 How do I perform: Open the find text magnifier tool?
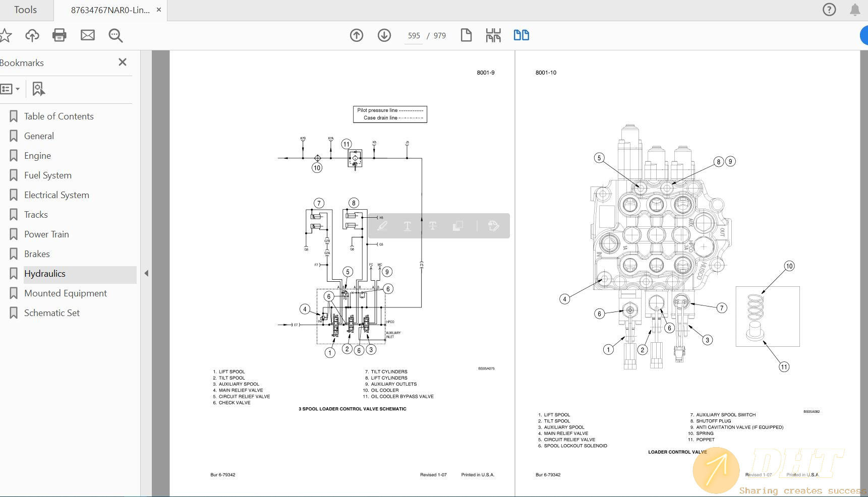(x=115, y=35)
